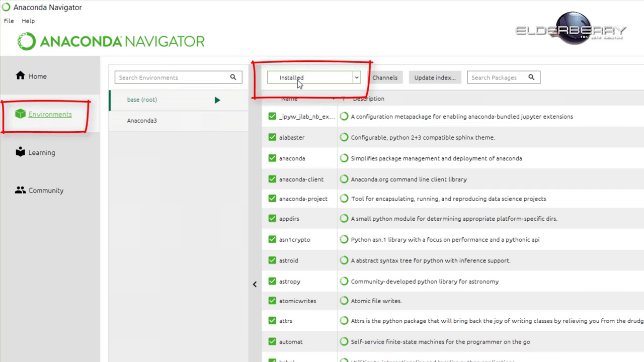Click the Learning book icon

(x=20, y=152)
